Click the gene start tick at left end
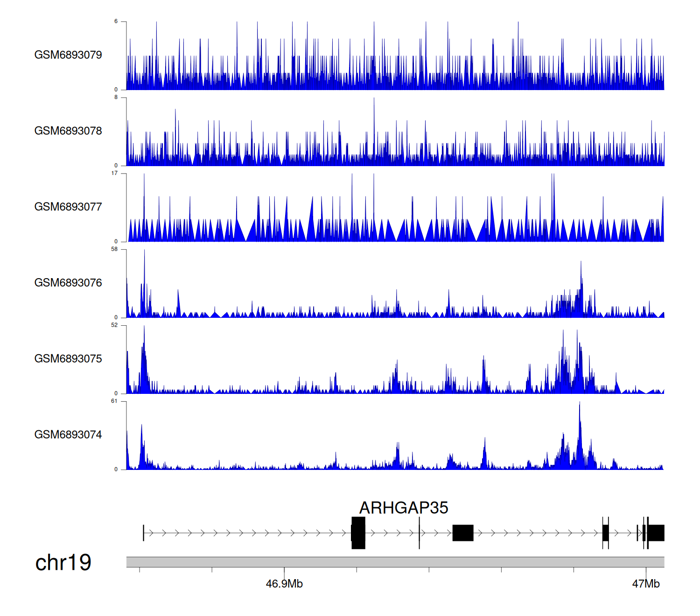This screenshot has width=700, height=616. coord(143,533)
